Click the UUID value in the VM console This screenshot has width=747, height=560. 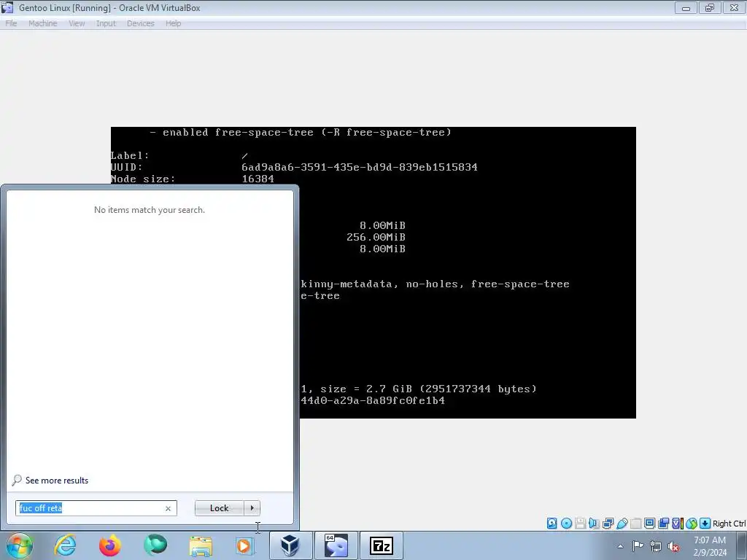(359, 167)
